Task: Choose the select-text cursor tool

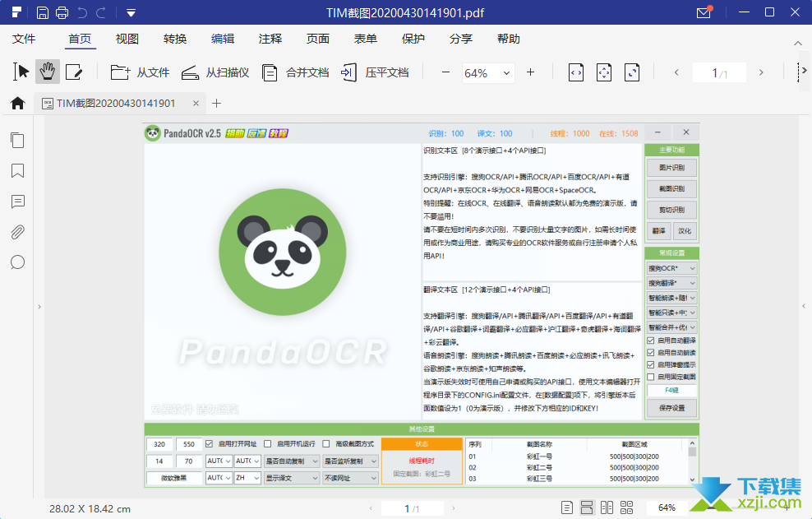Action: point(21,72)
